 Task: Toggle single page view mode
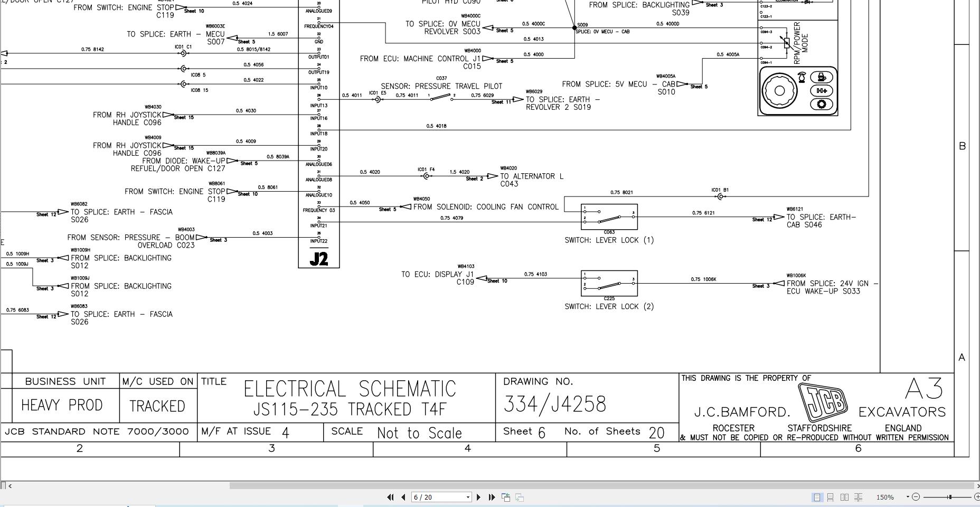coord(817,497)
